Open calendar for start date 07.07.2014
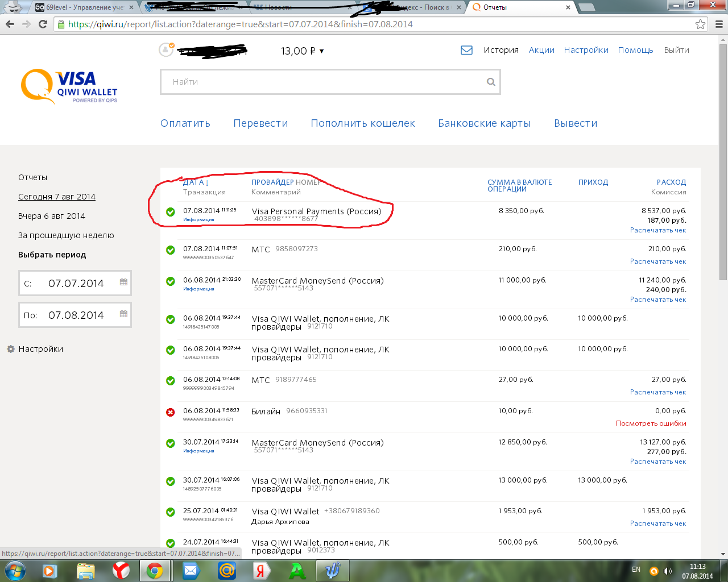The image size is (728, 582). 123,282
